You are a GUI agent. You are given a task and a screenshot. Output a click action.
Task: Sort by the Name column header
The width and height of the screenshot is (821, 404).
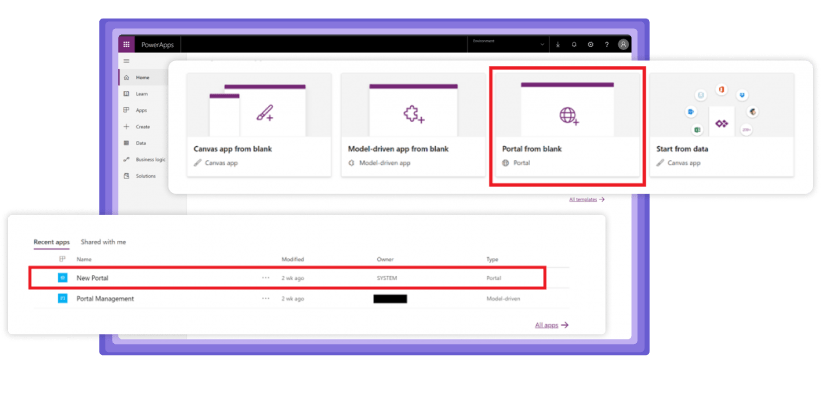84,259
